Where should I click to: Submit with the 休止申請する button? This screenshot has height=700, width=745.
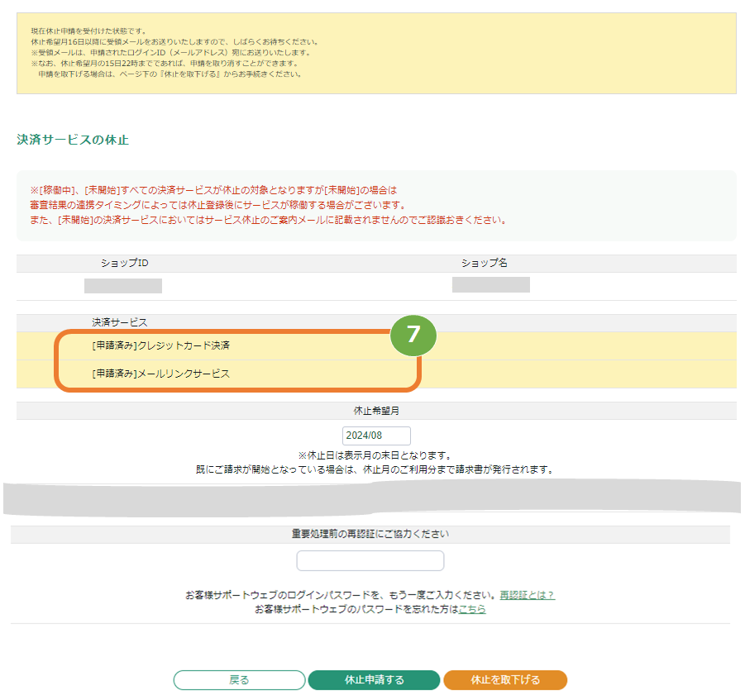[374, 679]
